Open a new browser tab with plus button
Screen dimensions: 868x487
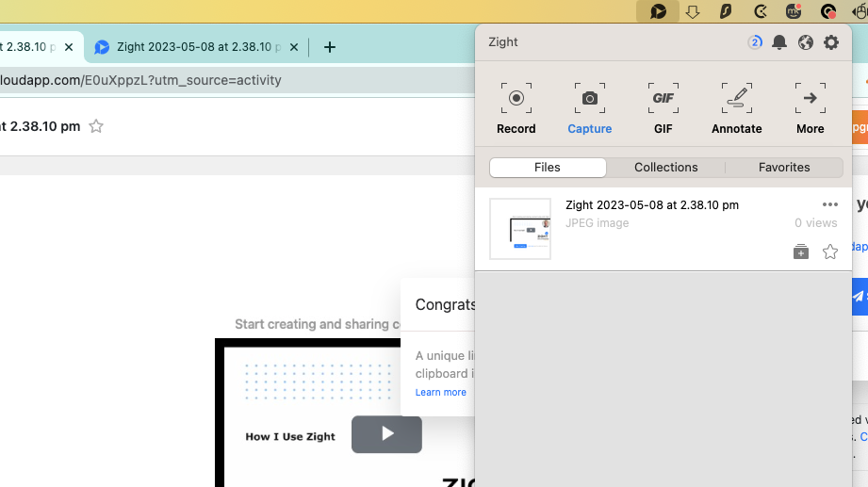coord(329,47)
